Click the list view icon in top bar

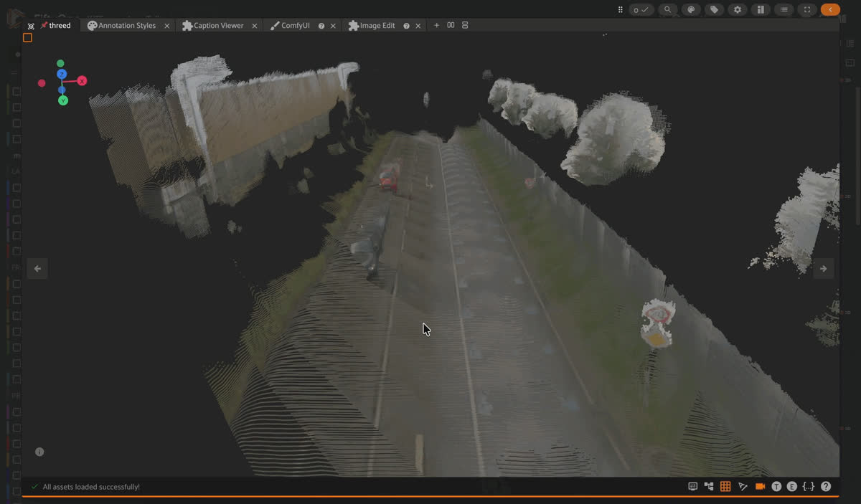[x=784, y=9]
